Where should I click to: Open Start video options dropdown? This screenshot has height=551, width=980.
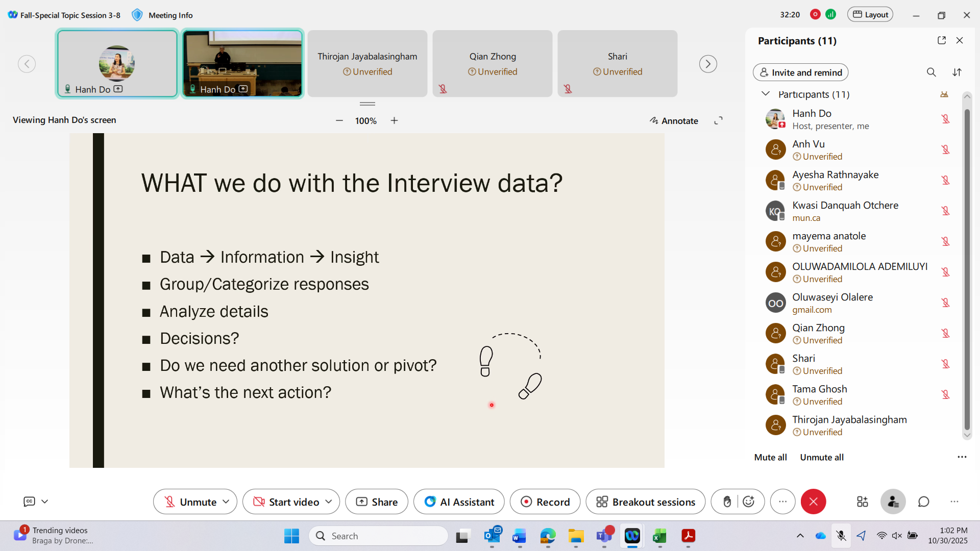pos(329,502)
